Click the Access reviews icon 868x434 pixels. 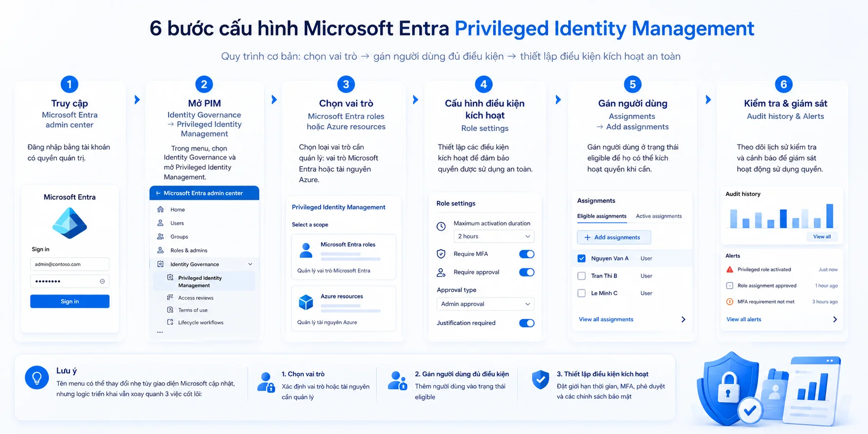click(170, 297)
